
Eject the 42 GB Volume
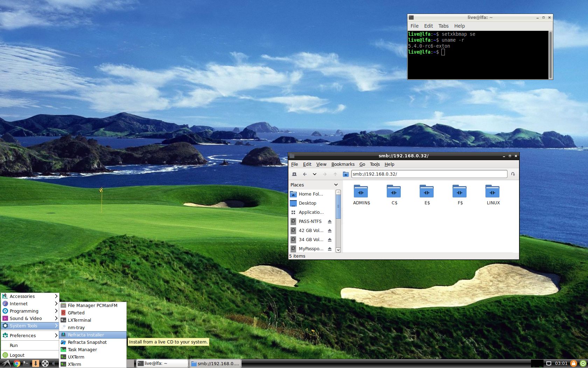tap(329, 230)
